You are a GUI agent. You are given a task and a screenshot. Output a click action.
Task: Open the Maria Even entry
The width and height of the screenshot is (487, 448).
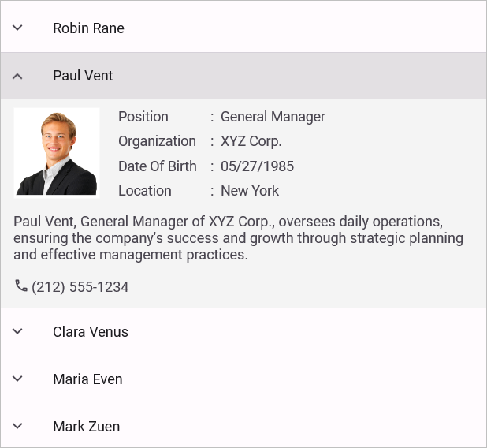[87, 379]
